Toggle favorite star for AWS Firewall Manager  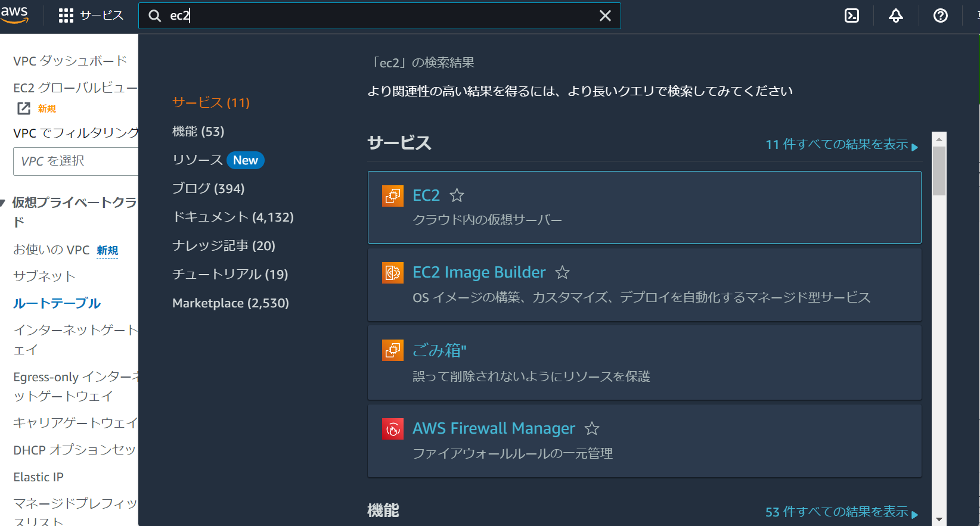(x=591, y=428)
